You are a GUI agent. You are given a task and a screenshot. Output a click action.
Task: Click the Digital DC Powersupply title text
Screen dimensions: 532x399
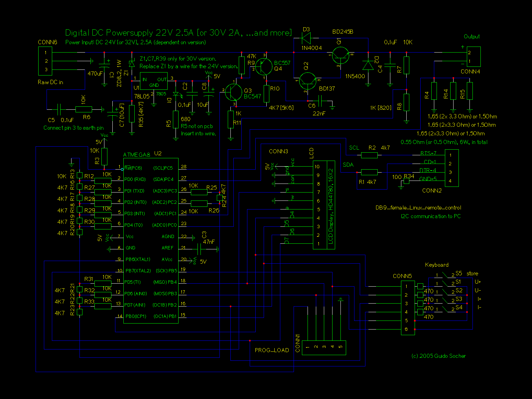point(178,33)
